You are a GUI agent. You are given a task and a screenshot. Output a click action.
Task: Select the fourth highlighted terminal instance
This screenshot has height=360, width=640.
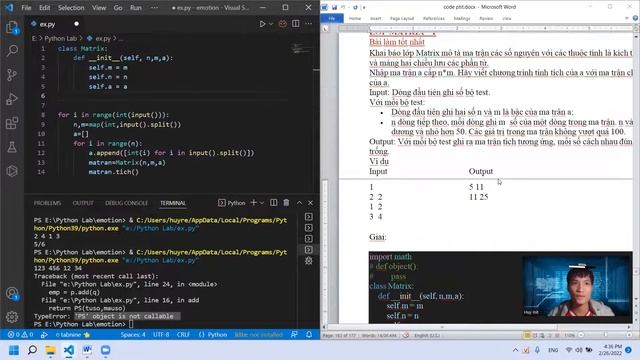[x=309, y=250]
